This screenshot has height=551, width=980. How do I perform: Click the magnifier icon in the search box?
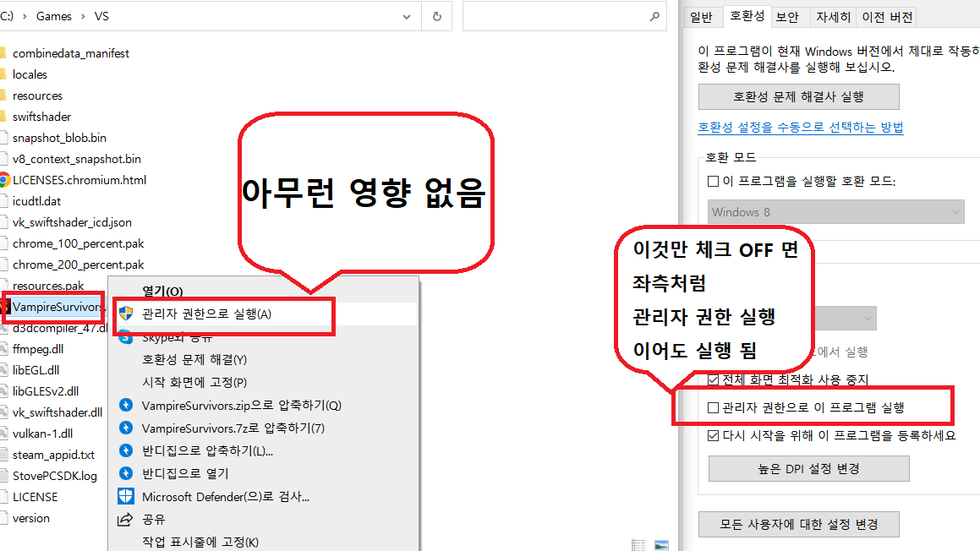(x=654, y=16)
